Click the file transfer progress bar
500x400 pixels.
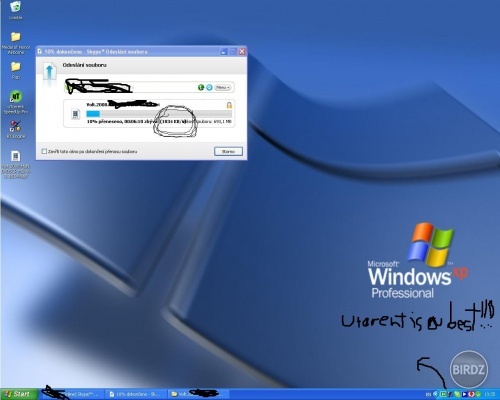click(159, 114)
